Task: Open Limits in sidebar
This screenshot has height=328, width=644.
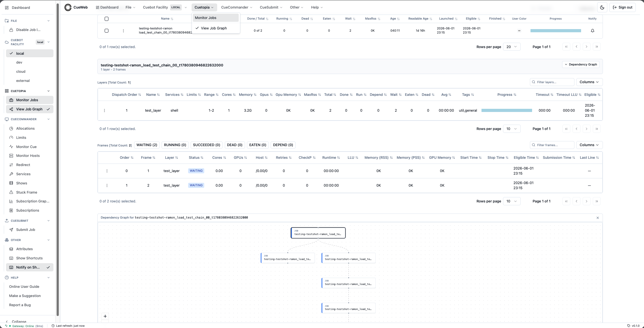Action: pos(29,138)
